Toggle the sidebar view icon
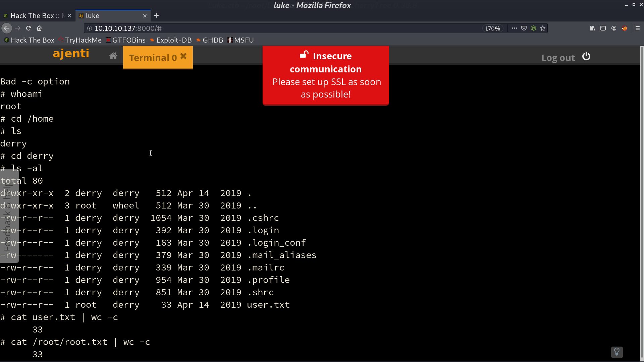 pyautogui.click(x=603, y=28)
